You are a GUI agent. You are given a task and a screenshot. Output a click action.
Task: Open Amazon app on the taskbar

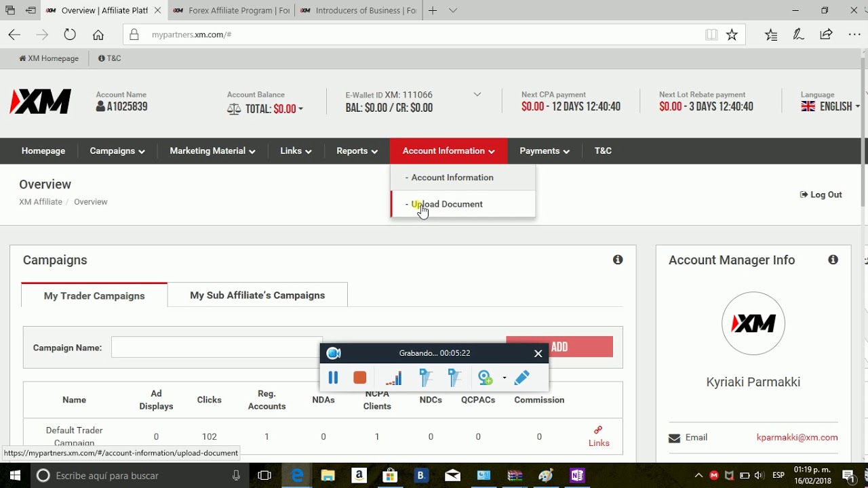359,475
